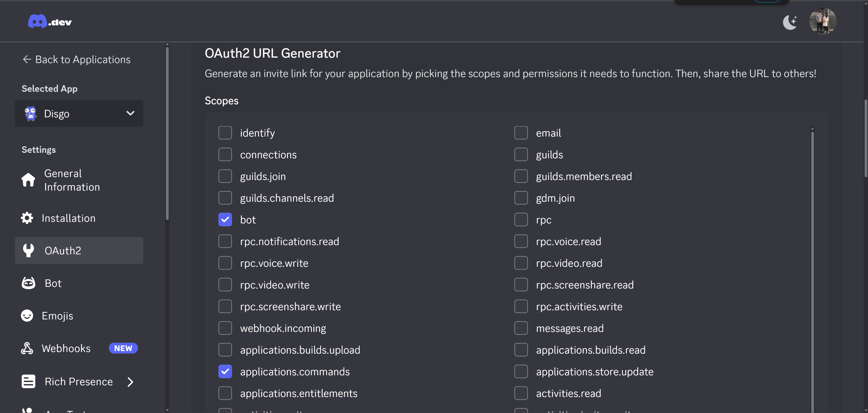Click the dropdown chevron next to Disgo
This screenshot has width=868, height=413.
130,113
